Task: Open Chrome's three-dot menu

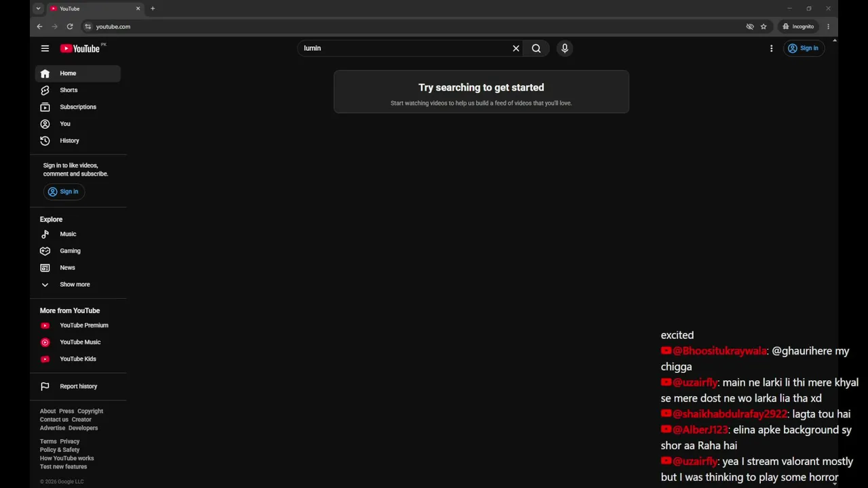Action: [x=828, y=26]
